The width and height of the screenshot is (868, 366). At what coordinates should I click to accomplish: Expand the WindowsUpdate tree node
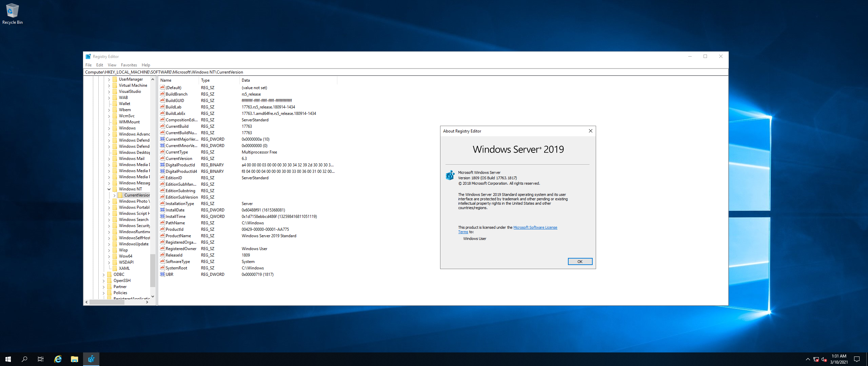pyautogui.click(x=109, y=244)
